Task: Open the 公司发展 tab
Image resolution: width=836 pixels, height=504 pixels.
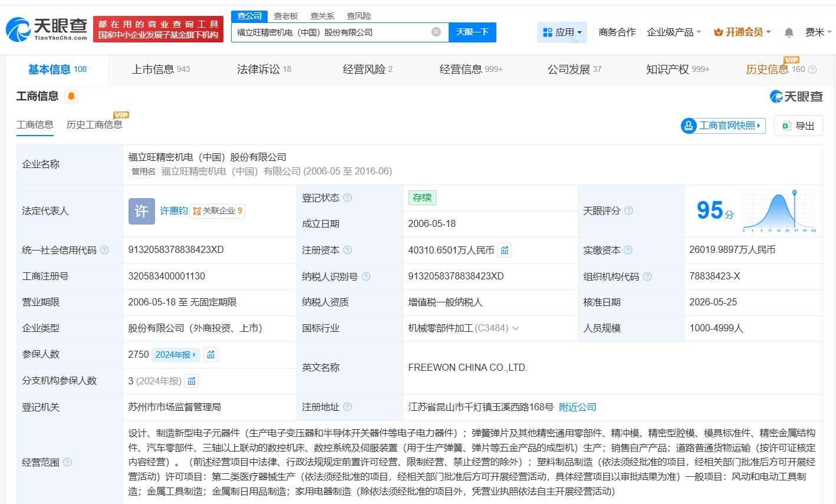Action: coord(575,70)
